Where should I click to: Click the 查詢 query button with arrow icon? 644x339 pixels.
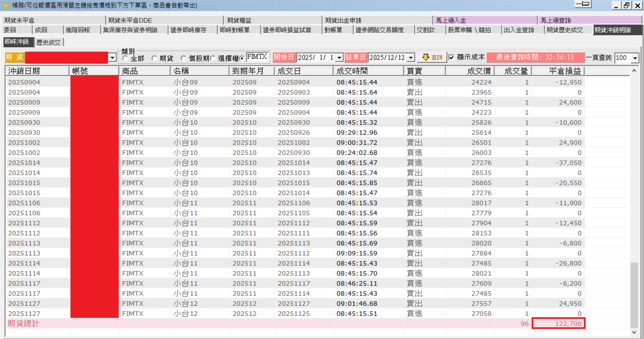pyautogui.click(x=432, y=57)
